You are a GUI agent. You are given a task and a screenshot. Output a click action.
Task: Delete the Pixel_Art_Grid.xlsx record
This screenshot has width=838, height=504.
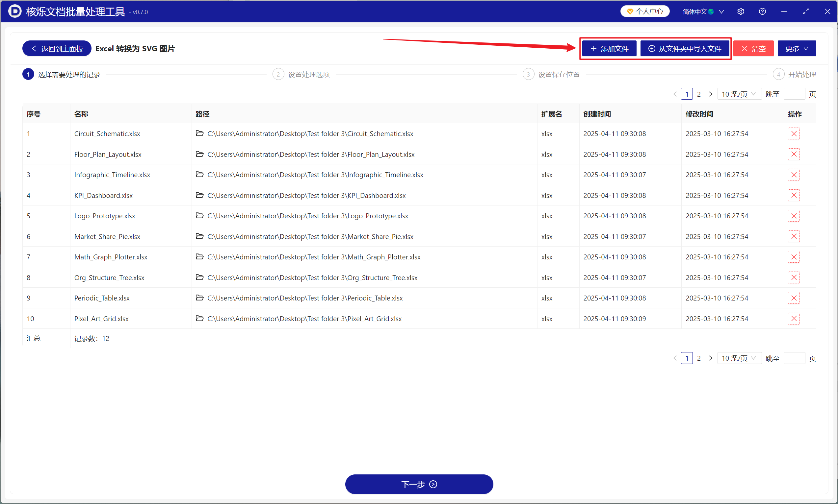(794, 319)
